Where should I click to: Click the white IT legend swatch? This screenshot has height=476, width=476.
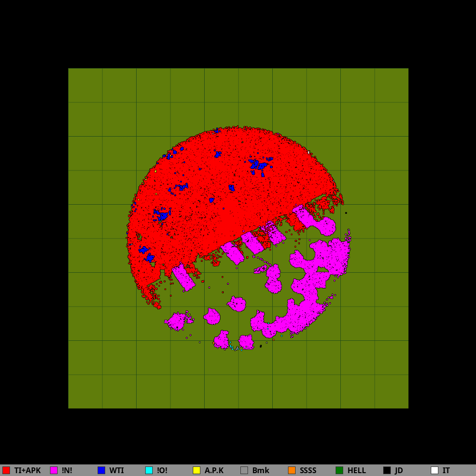[x=435, y=470]
